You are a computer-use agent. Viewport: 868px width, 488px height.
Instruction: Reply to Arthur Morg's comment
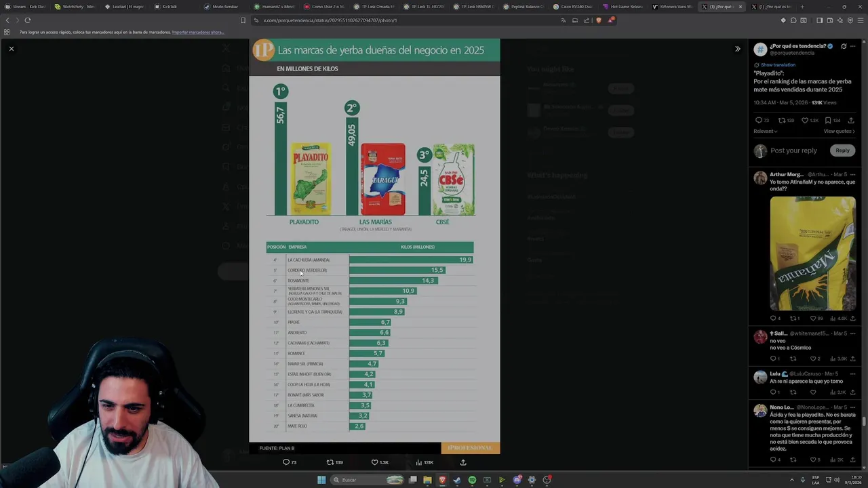click(772, 318)
